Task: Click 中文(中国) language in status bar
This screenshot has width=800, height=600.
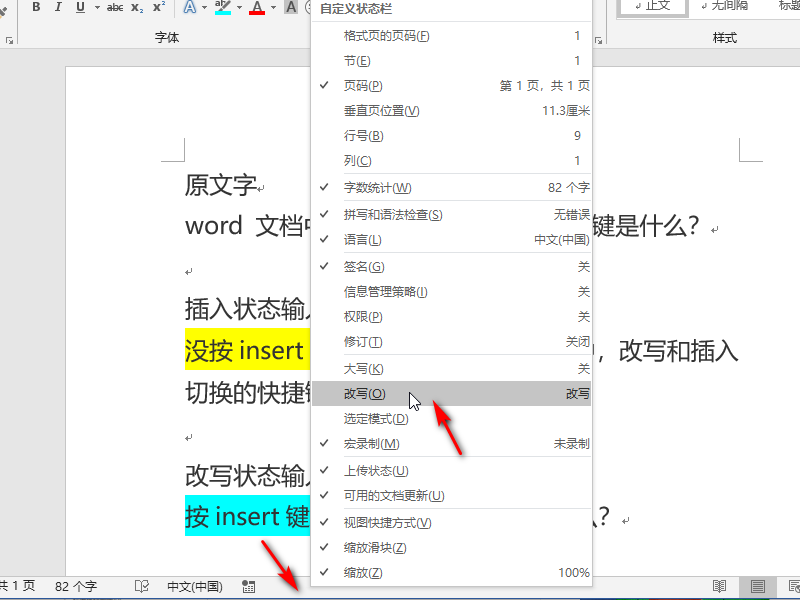Action: click(195, 586)
